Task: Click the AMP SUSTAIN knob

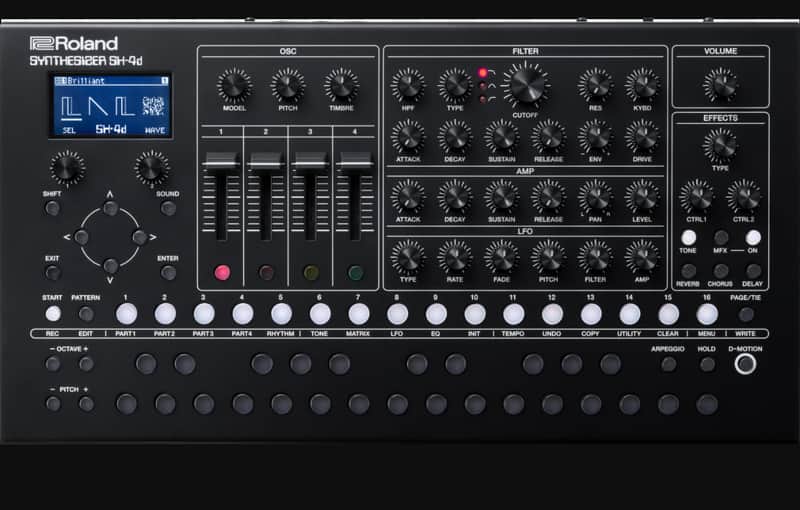Action: click(x=502, y=197)
